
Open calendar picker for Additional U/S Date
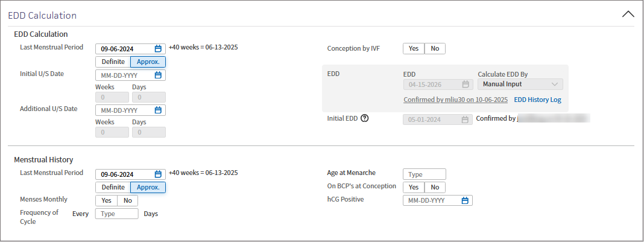[x=158, y=110]
